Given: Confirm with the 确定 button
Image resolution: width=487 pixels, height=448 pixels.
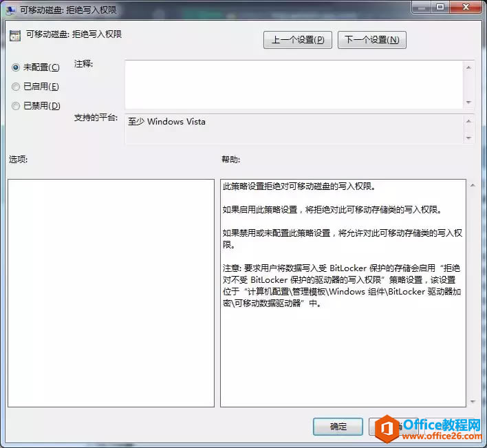Looking at the screenshot, I should [x=338, y=427].
